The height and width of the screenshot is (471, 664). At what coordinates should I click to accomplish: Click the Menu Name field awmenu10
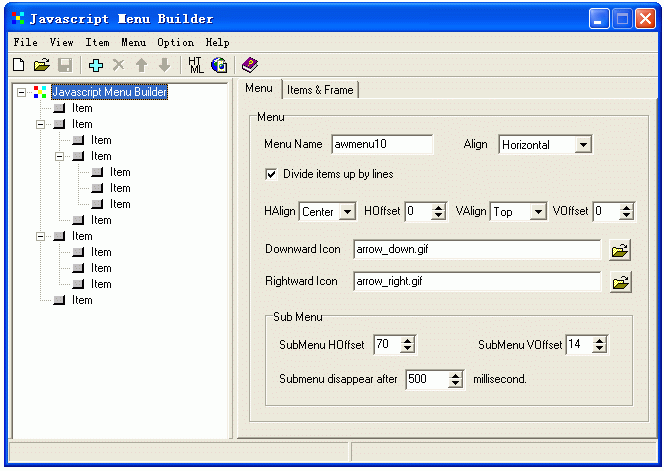tap(382, 144)
